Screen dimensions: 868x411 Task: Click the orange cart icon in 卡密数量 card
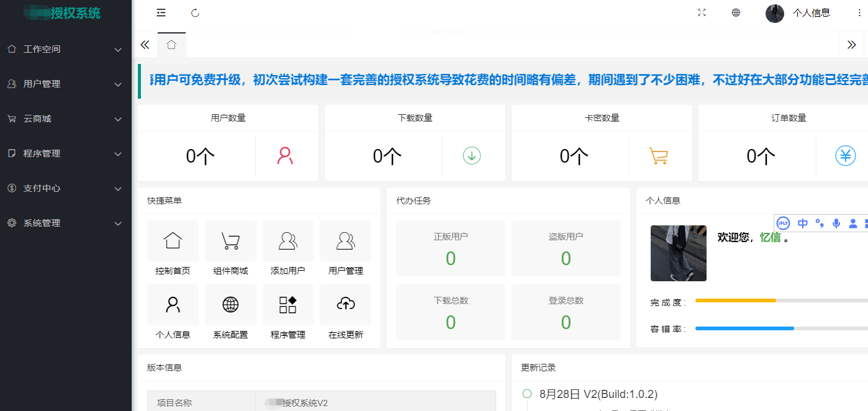point(659,156)
